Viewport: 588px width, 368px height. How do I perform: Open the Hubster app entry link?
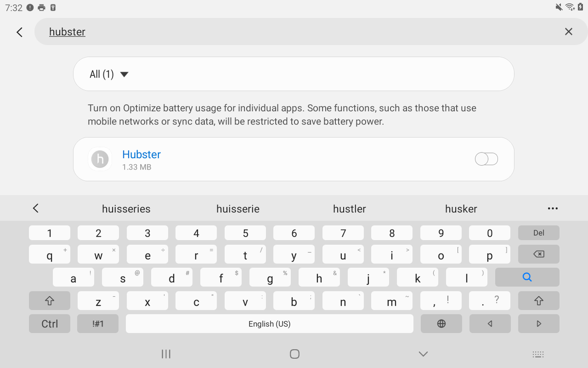pyautogui.click(x=141, y=154)
